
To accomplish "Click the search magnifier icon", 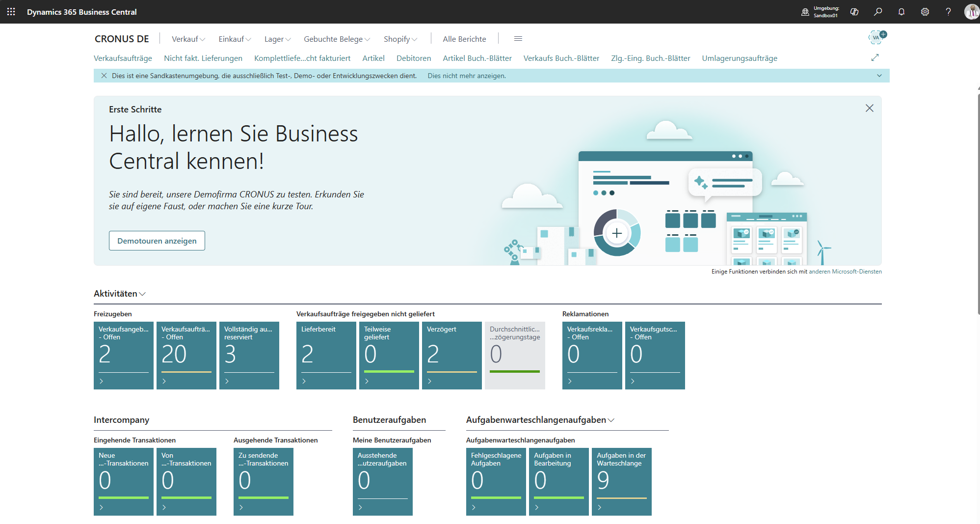I will (x=878, y=12).
